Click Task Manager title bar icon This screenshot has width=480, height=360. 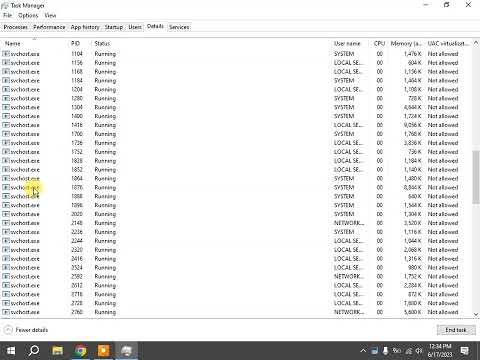coord(5,5)
